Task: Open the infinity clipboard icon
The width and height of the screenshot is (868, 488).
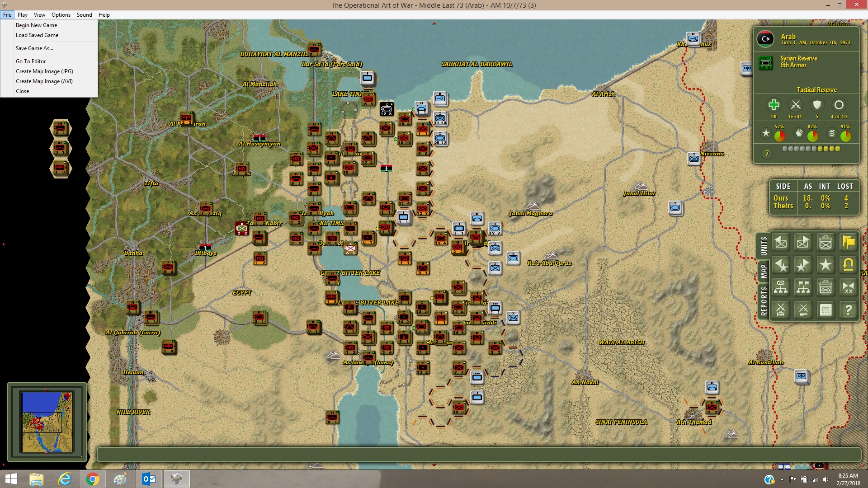Action: 826,287
